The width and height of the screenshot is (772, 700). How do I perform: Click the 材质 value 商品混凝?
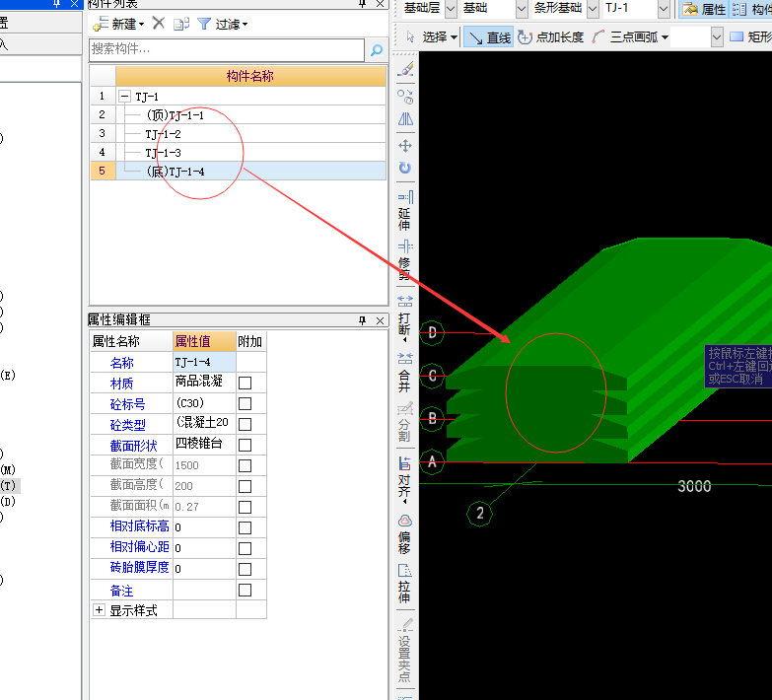click(204, 383)
